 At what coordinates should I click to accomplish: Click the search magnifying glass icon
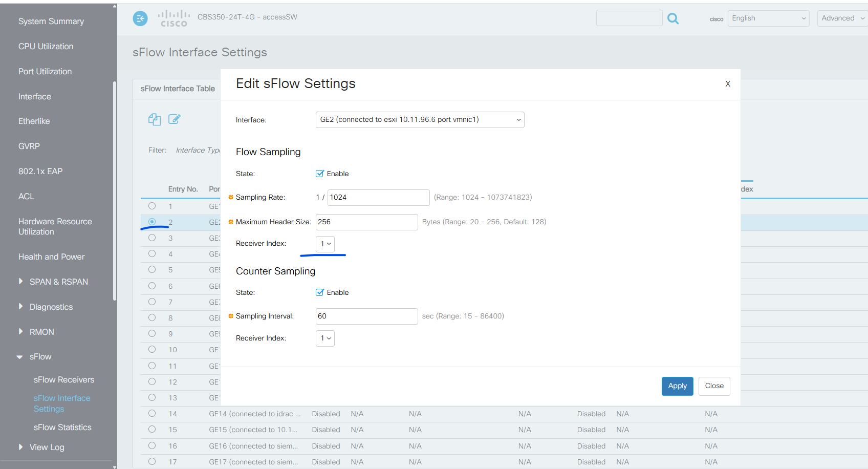672,18
